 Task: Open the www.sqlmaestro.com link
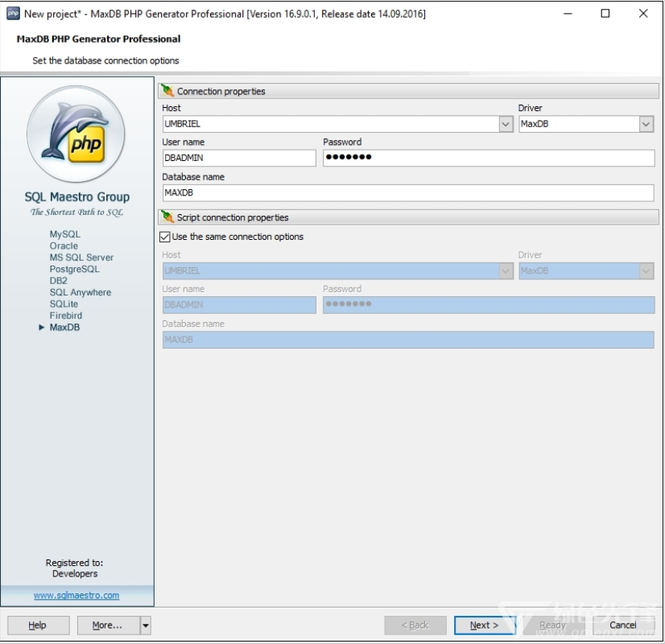76,595
